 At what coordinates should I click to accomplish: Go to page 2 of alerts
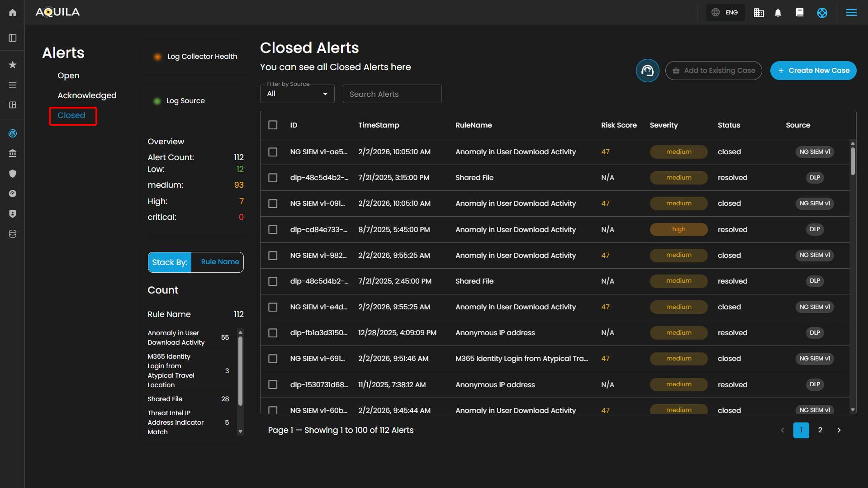(820, 430)
